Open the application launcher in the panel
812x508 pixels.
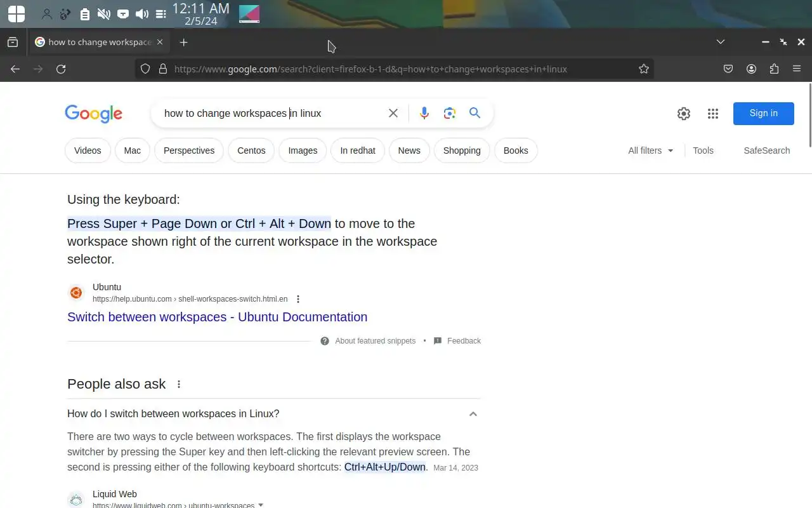pos(16,13)
